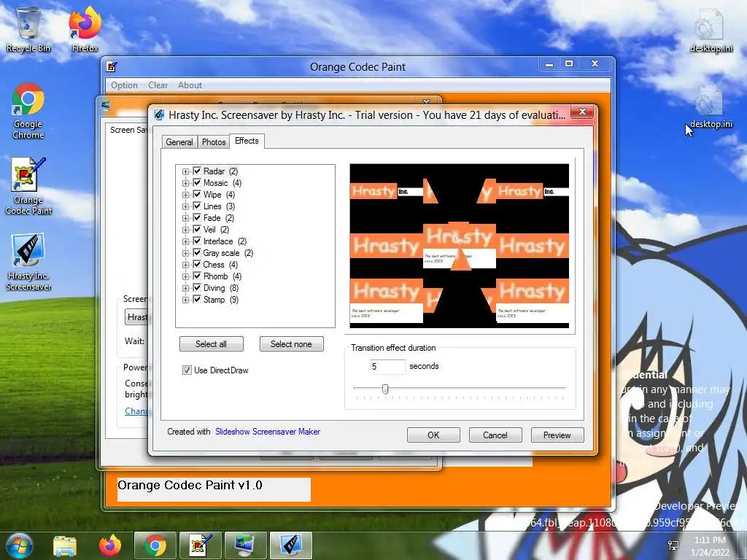Screen dimensions: 747x560
Task: Switch to Chrome taskbar button
Action: click(x=155, y=545)
